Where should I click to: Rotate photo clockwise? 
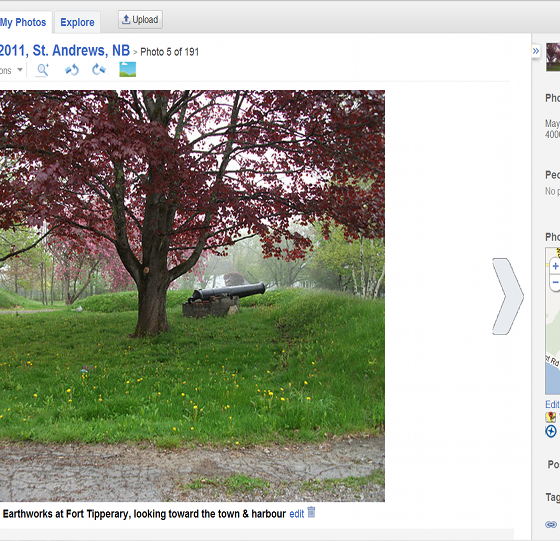tap(99, 70)
